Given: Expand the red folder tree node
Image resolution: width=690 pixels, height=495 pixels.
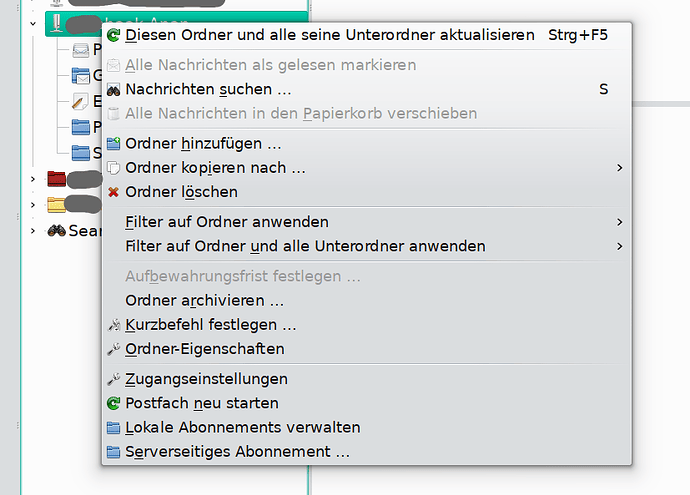Looking at the screenshot, I should pyautogui.click(x=33, y=179).
